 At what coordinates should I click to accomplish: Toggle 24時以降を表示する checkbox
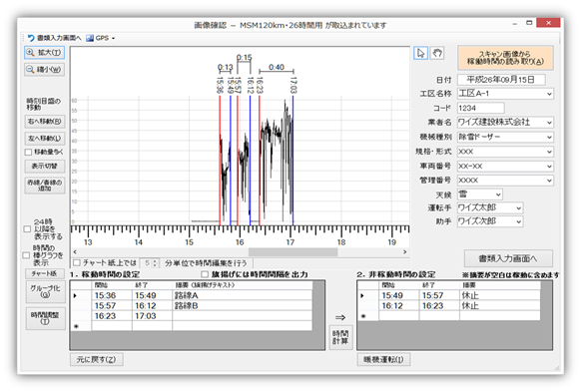(27, 229)
